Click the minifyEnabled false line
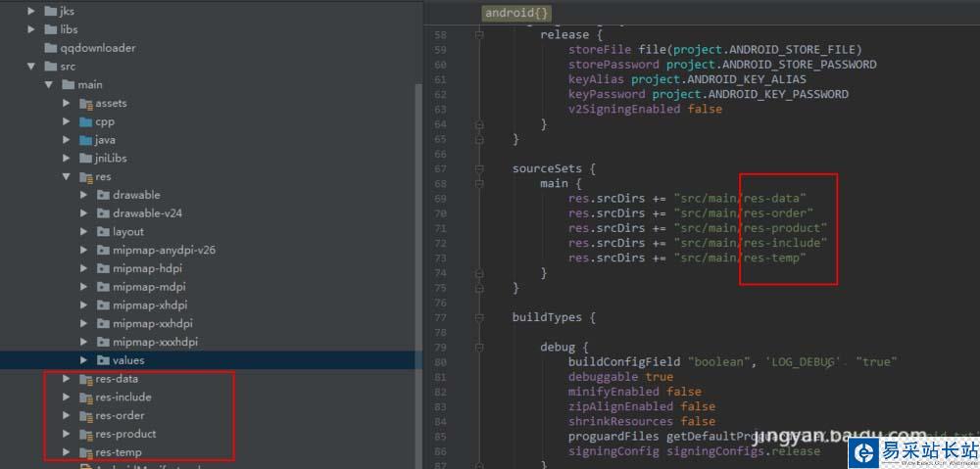The image size is (980, 469). (634, 392)
